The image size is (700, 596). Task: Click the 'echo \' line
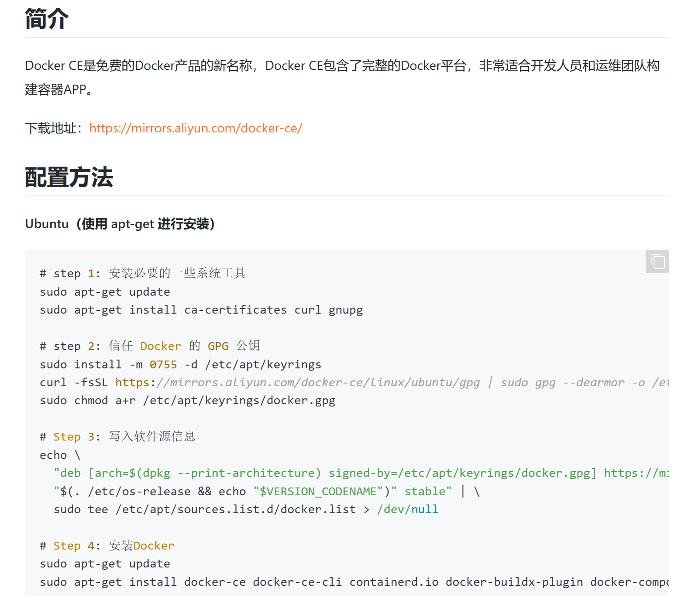(x=60, y=455)
